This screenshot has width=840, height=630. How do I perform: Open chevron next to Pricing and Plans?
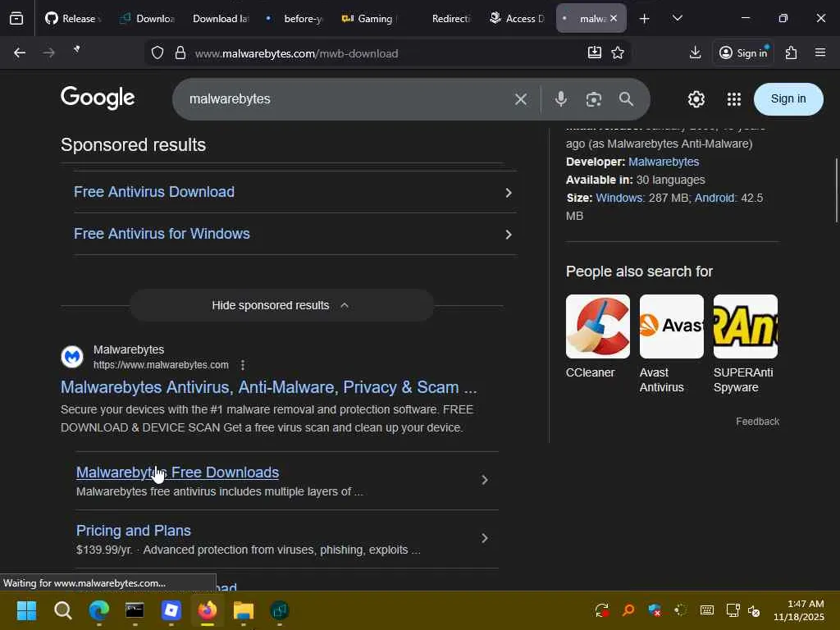point(484,538)
